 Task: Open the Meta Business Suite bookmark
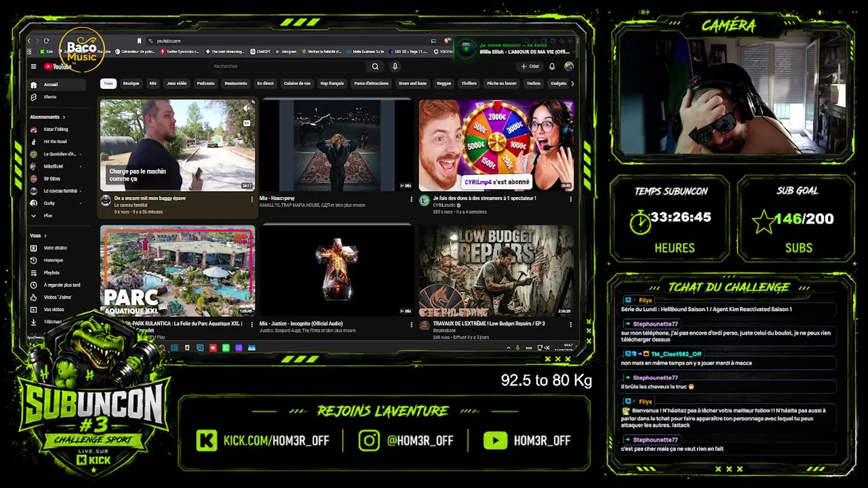pos(366,52)
